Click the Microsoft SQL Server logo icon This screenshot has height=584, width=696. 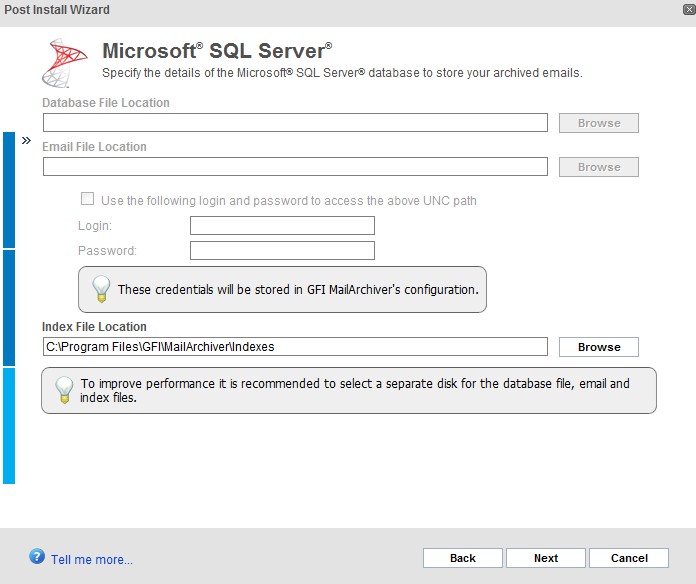(65, 63)
